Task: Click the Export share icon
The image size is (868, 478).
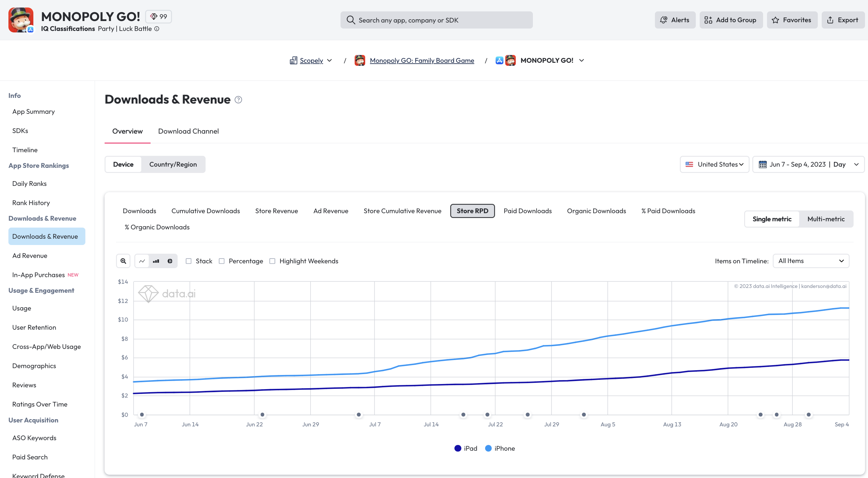Action: pyautogui.click(x=830, y=20)
